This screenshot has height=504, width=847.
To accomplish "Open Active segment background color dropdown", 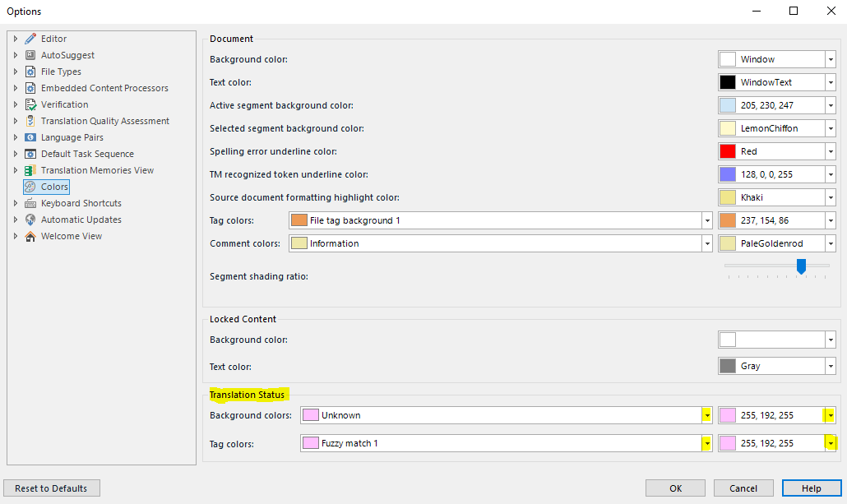I will (831, 105).
